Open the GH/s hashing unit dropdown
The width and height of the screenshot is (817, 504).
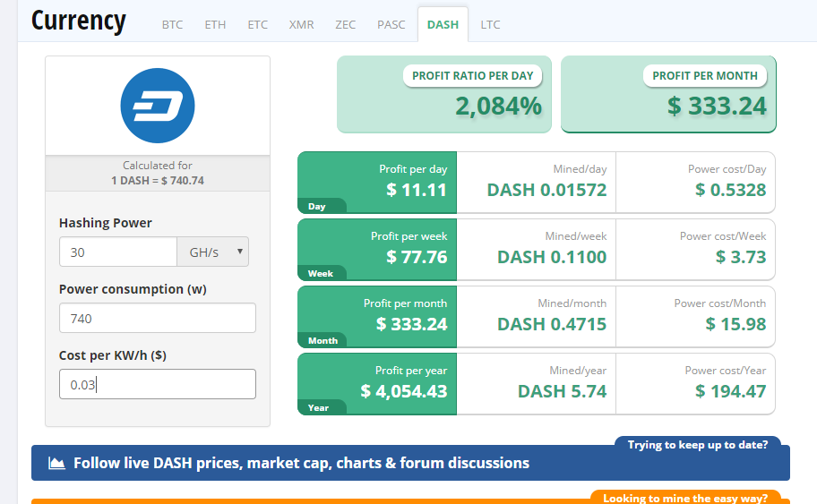(x=212, y=252)
